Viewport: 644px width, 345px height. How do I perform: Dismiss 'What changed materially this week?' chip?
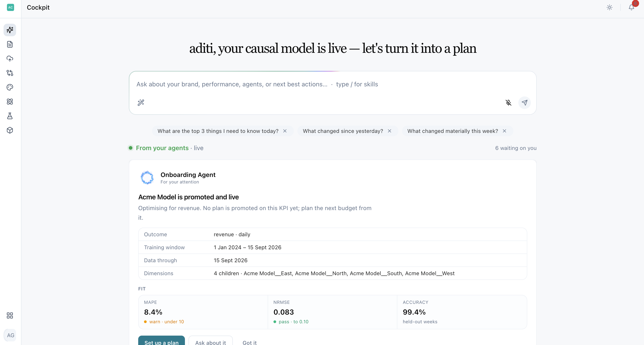[x=504, y=131]
